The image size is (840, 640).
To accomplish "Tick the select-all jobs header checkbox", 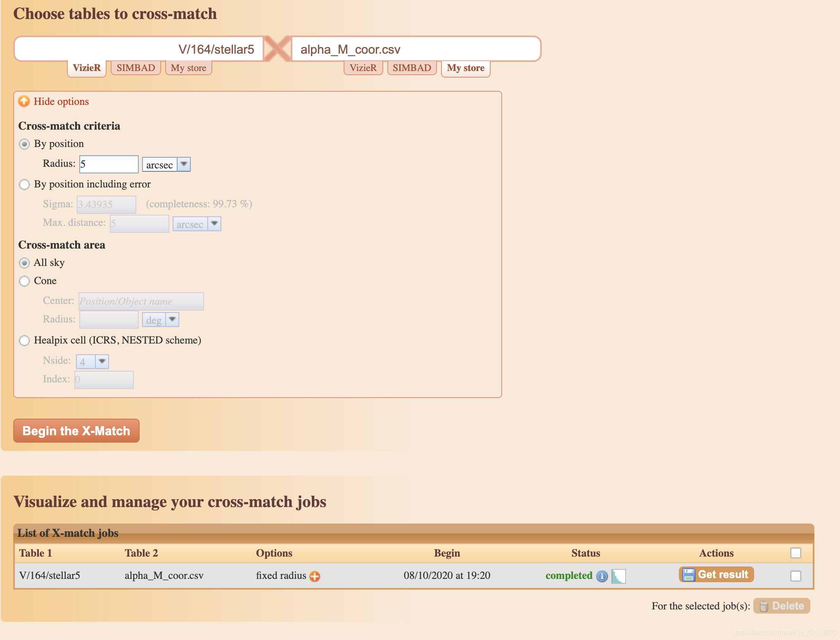I will point(795,553).
